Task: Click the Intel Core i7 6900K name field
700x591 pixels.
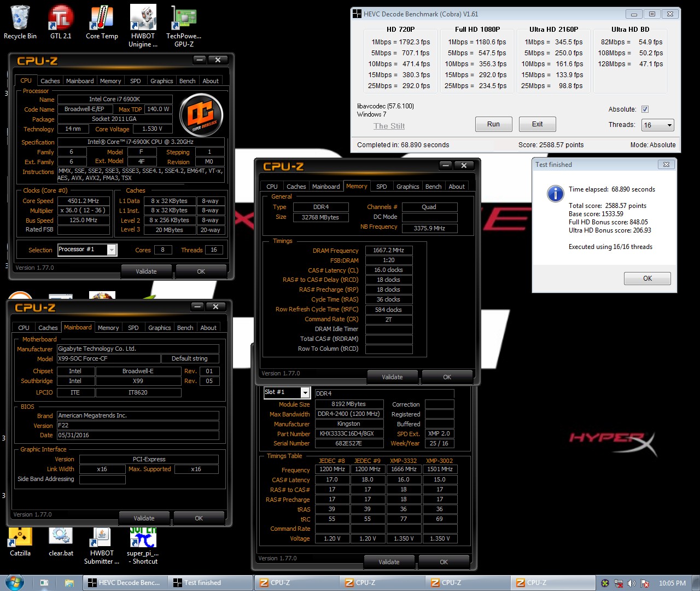Action: tap(115, 99)
